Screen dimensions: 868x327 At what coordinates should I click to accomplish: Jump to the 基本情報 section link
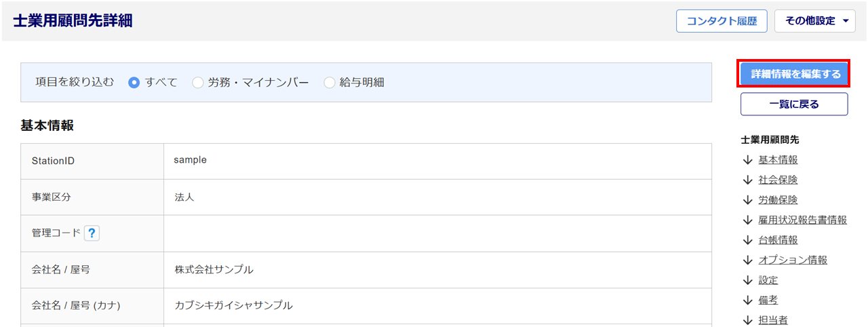pyautogui.click(x=778, y=160)
